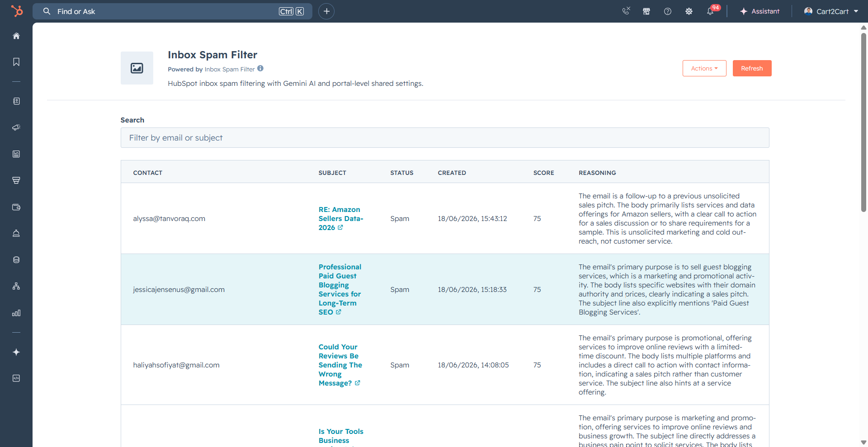
Task: Click created time 18/06/2026, 14:08:05
Action: [473, 365]
